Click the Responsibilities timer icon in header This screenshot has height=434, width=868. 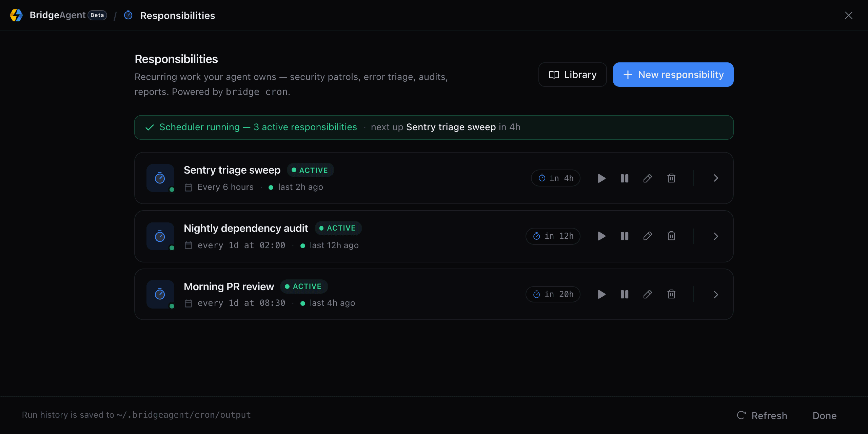(x=128, y=15)
